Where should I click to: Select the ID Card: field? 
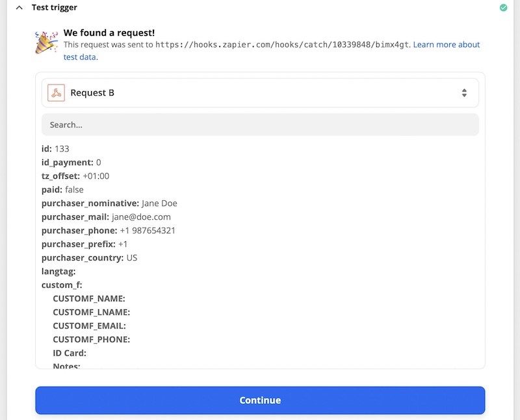point(70,352)
